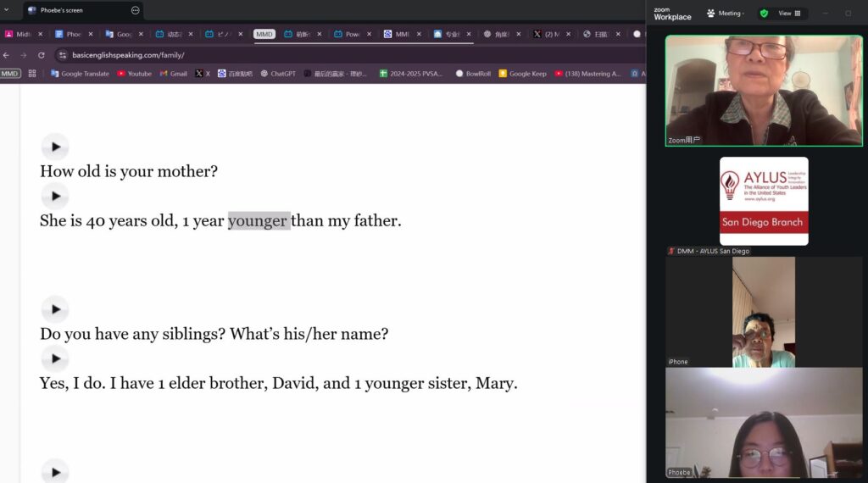Play audio for 'How old is your mother?'
The image size is (868, 483).
click(55, 147)
